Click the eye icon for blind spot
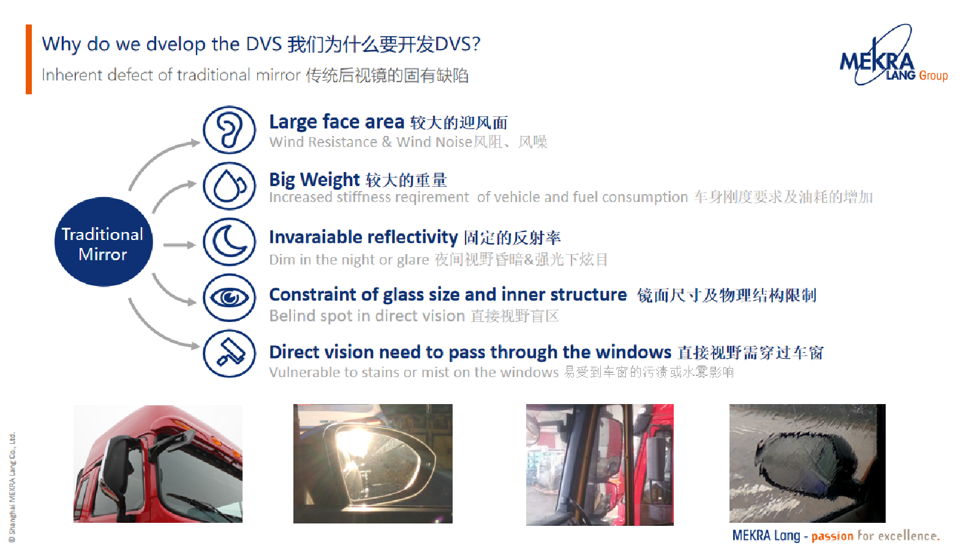This screenshot has width=980, height=551. 230,298
